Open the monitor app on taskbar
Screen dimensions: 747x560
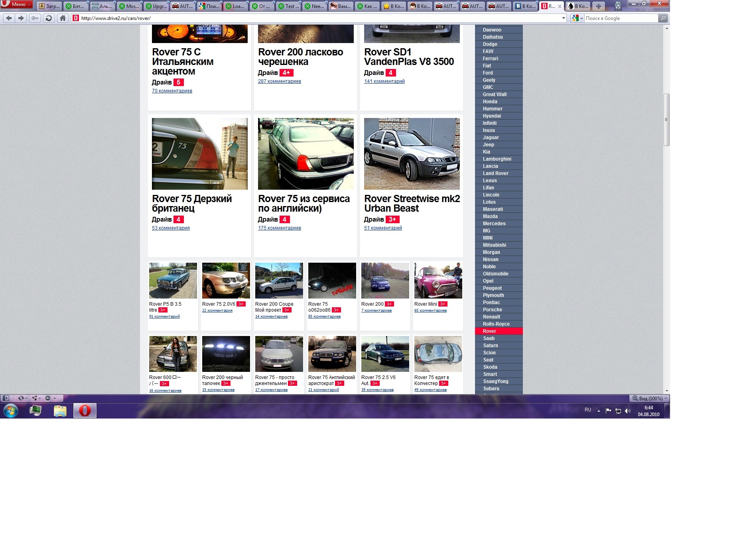35,410
